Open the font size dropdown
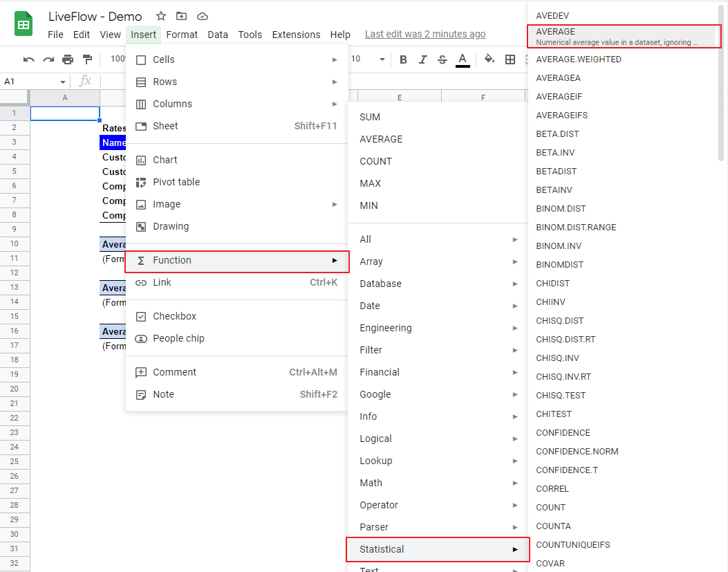 (x=382, y=59)
